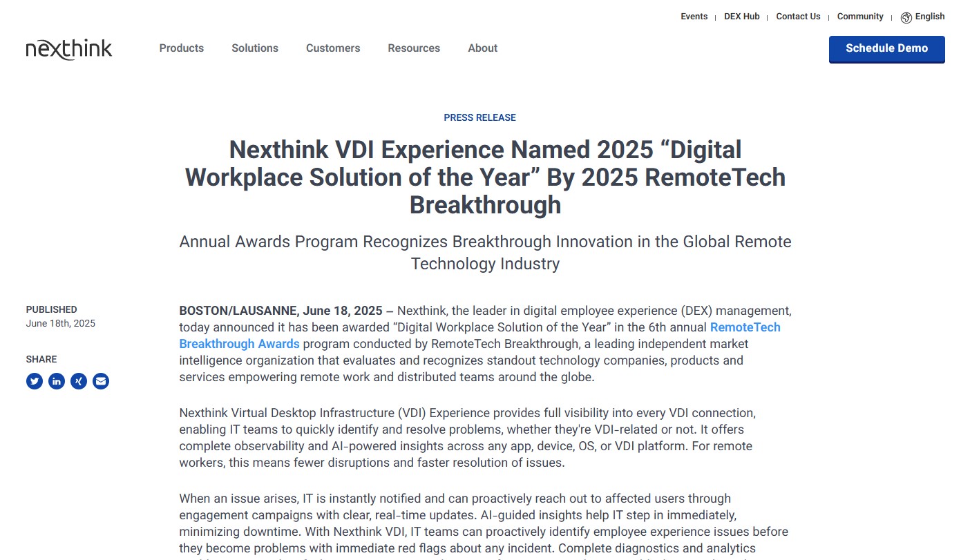Click the press release headline
Viewport: 970px width, 560px height.
485,177
